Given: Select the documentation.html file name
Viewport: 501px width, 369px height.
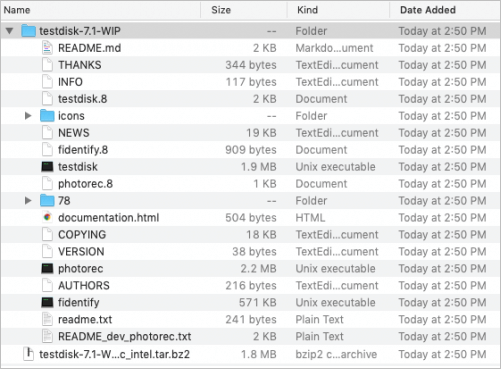Looking at the screenshot, I should coord(109,218).
